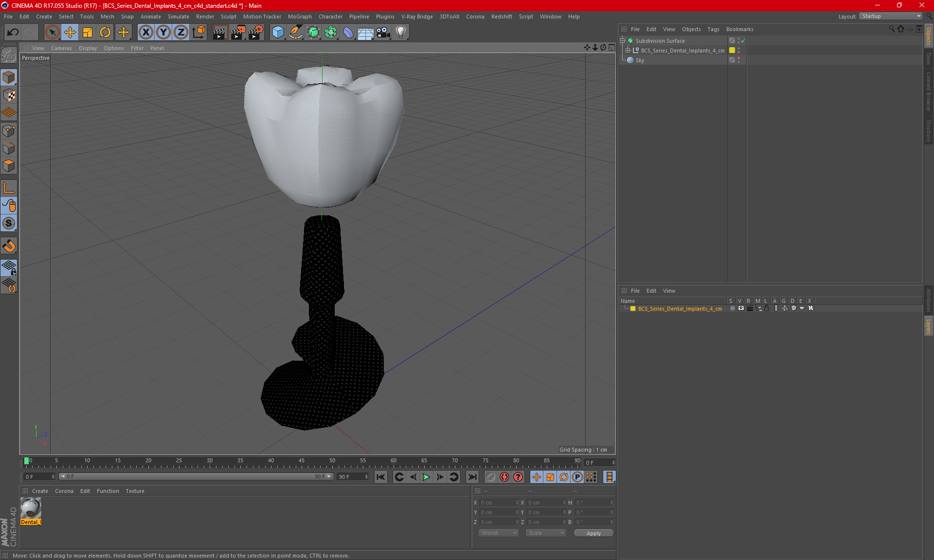Expand the BCS_Series_Dental_Implants_4_cm object
This screenshot has width=934, height=560.
pos(628,50)
